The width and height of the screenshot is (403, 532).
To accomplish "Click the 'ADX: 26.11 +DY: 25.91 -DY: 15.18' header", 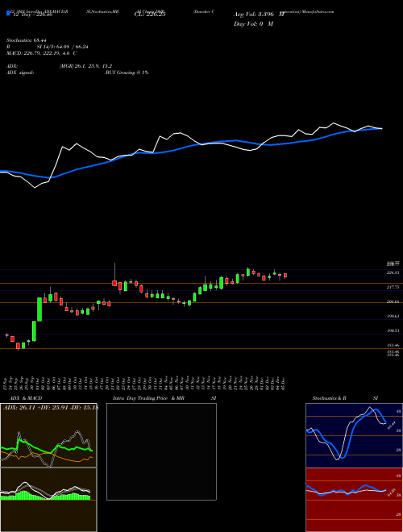I will (x=50, y=407).
